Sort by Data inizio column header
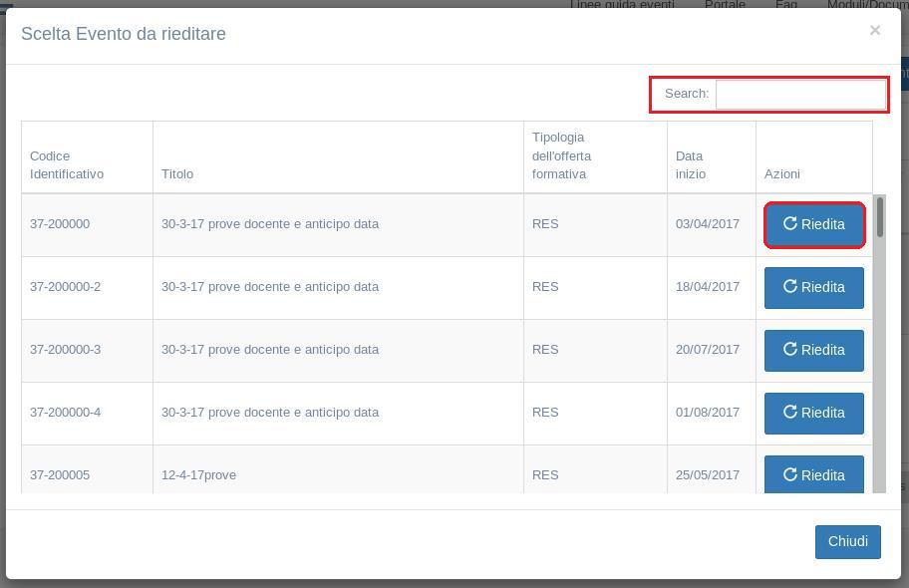This screenshot has height=588, width=909. pos(690,165)
